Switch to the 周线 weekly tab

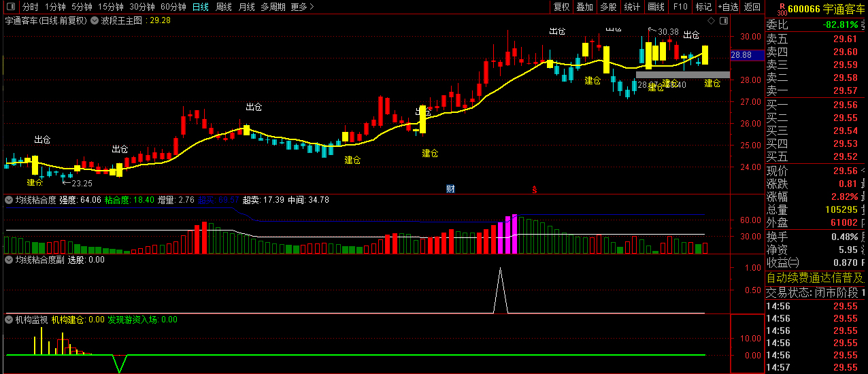[x=224, y=7]
